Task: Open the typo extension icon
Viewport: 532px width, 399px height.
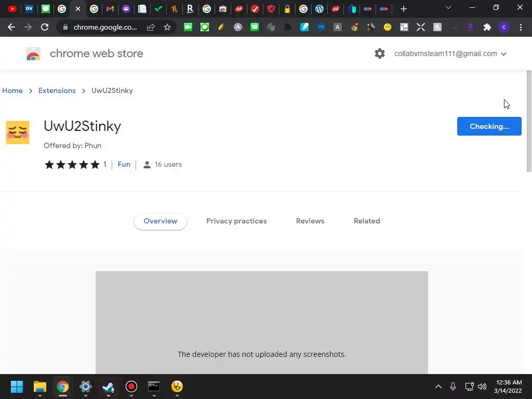Action: [404, 27]
